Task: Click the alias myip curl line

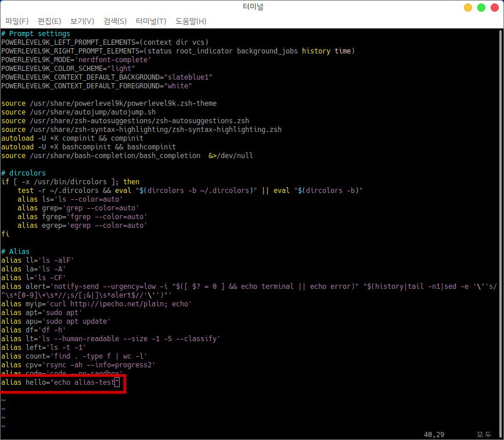Action: [96, 304]
